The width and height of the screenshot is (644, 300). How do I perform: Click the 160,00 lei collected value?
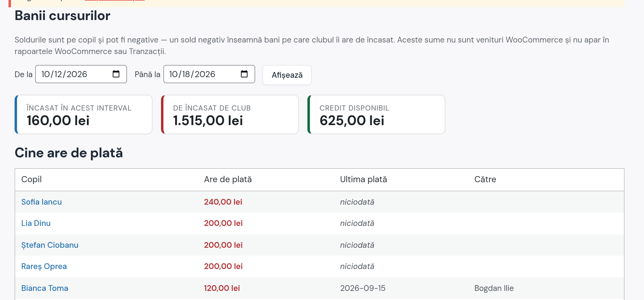[58, 121]
